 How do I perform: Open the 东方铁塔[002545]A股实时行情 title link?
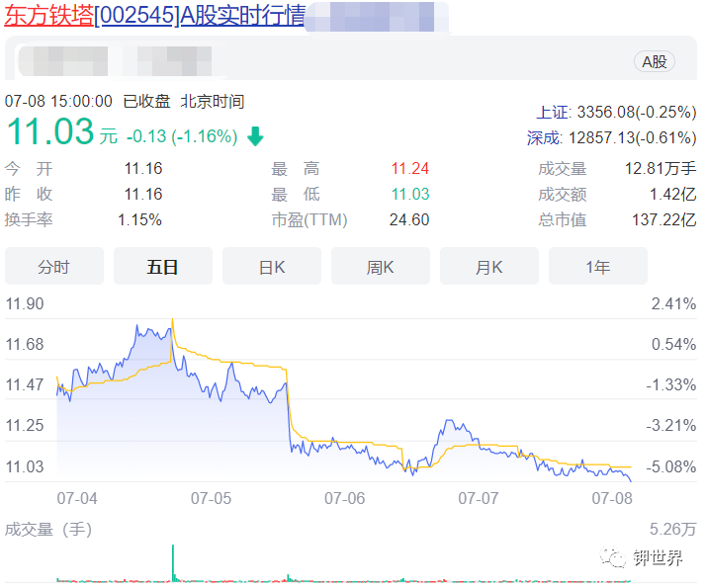pyautogui.click(x=155, y=15)
